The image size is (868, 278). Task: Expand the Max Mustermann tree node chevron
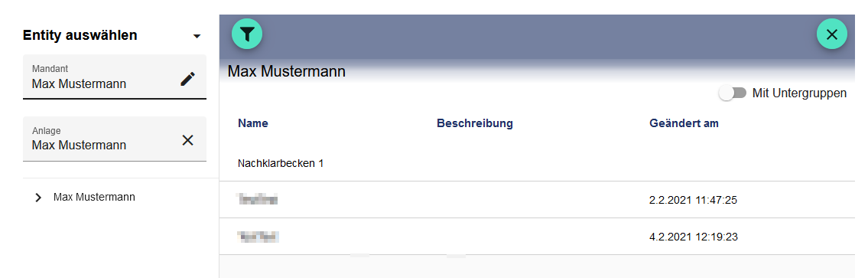coord(38,198)
